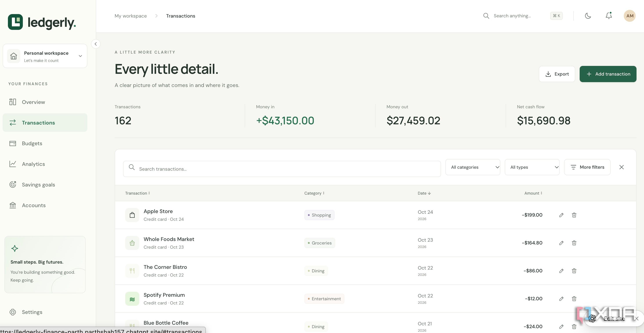This screenshot has width=644, height=333.
Task: Delete The Corner Bistro transaction
Action: [574, 271]
